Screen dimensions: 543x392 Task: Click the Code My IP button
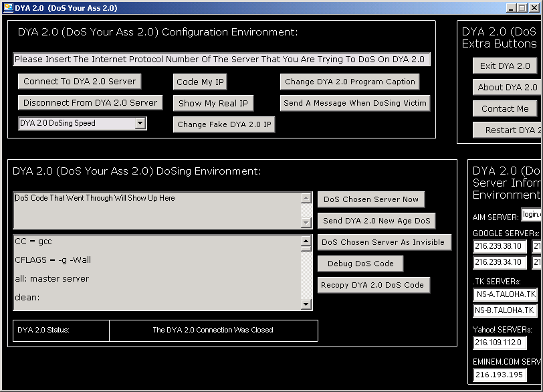[x=201, y=82]
